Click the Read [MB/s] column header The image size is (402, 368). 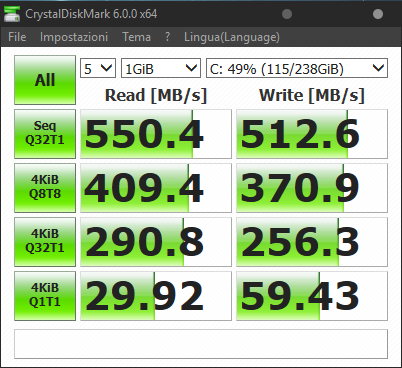tap(156, 95)
